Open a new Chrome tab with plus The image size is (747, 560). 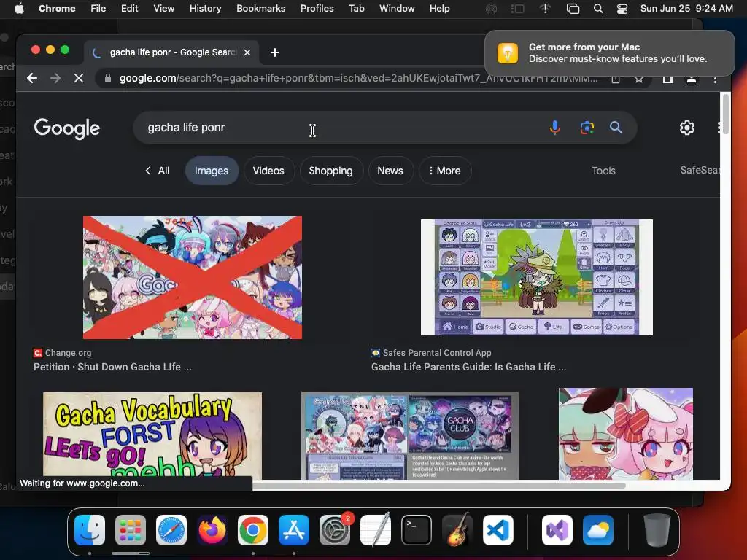(x=275, y=52)
